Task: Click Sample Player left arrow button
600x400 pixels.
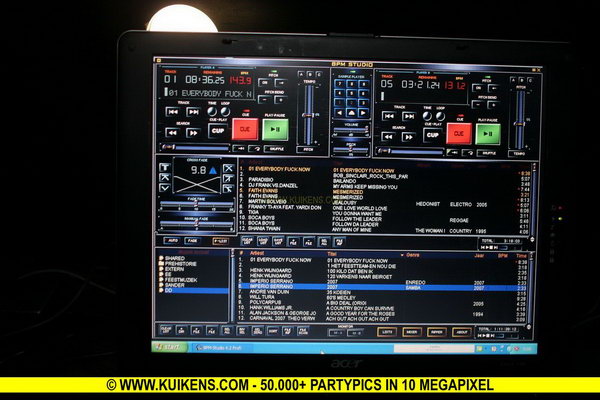Action: click(339, 113)
